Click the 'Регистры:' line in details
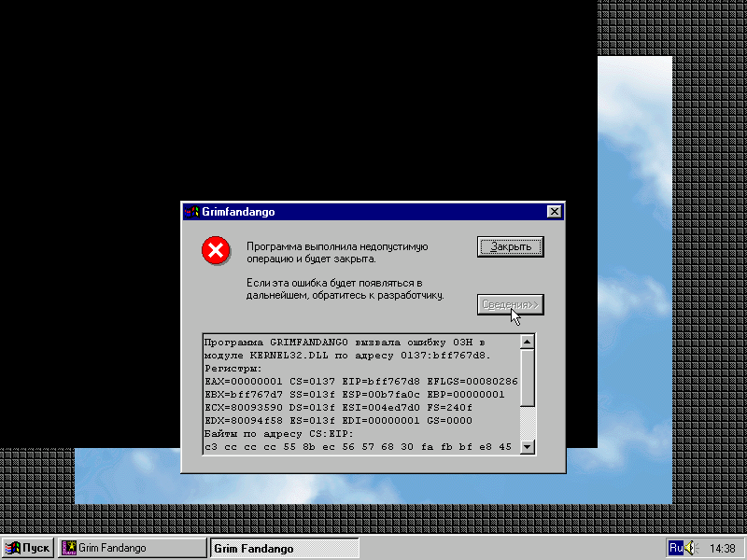Viewport: 747px width, 560px height. click(233, 369)
